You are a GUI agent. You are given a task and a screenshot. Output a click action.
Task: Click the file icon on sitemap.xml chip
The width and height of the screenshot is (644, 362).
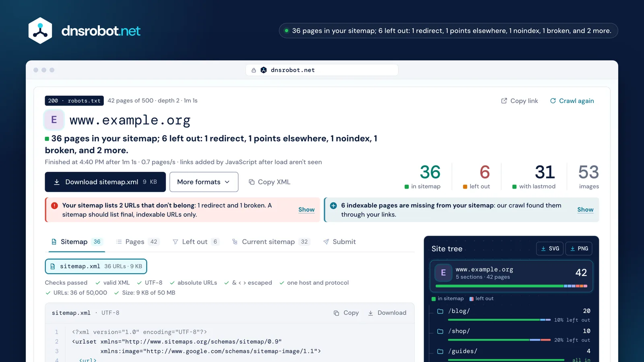coord(53,266)
